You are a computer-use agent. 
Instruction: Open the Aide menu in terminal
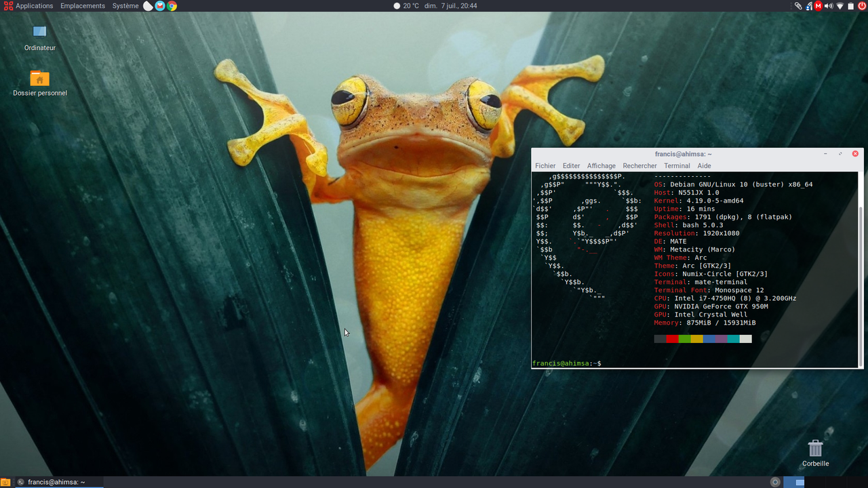[705, 165]
